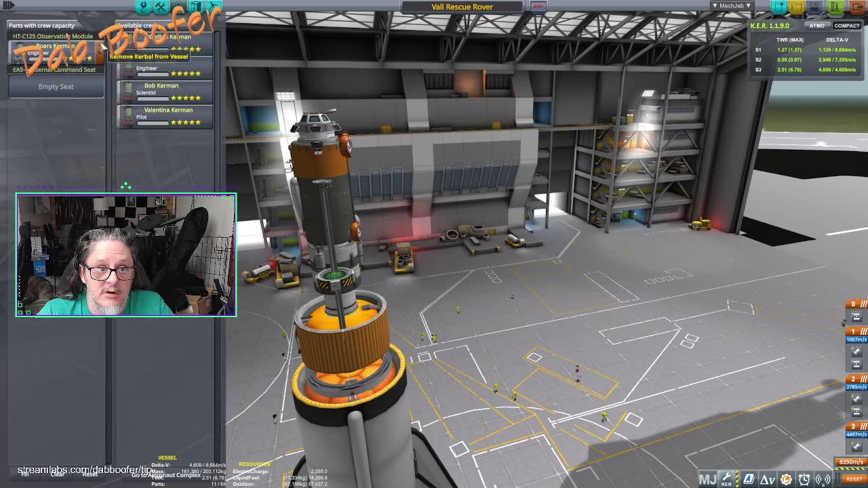
Task: Select Valentina Kerman from available crew
Action: point(165,116)
